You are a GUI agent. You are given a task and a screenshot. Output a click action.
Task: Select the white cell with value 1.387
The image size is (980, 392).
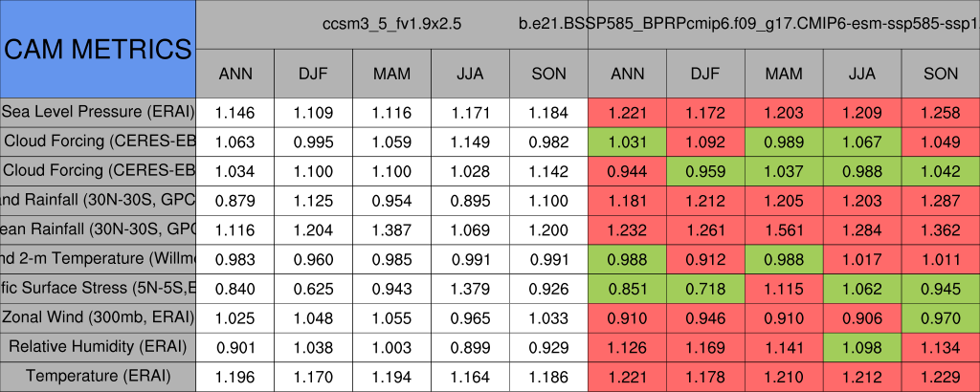391,229
